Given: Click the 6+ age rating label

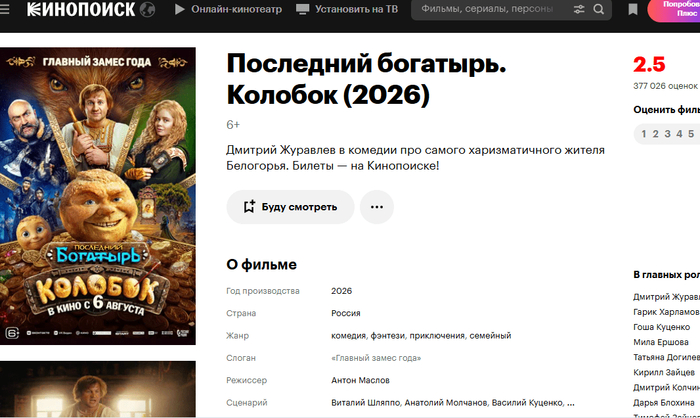Looking at the screenshot, I should tap(233, 125).
